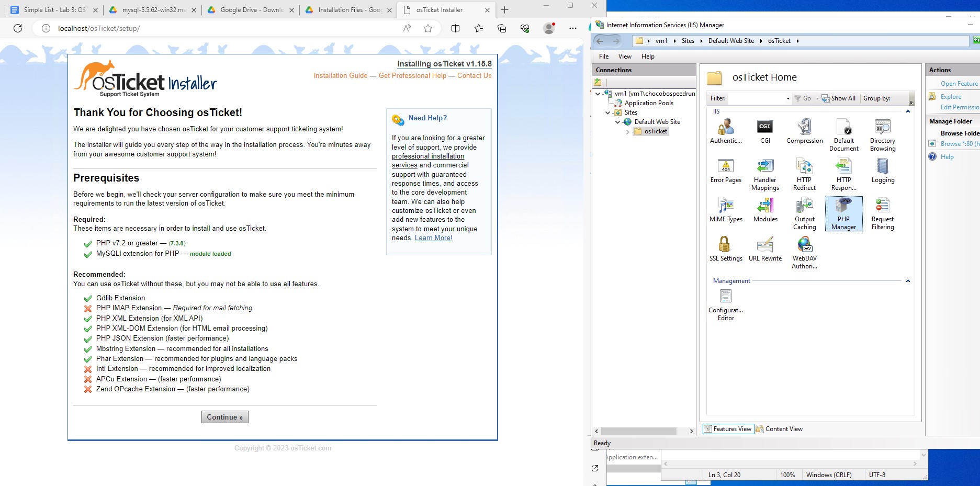Open the PHP Manager feature
This screenshot has height=486, width=980.
(x=843, y=213)
